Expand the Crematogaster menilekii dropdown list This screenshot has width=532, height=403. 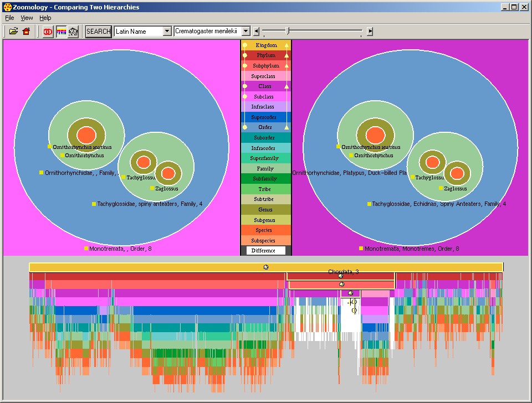tap(247, 32)
